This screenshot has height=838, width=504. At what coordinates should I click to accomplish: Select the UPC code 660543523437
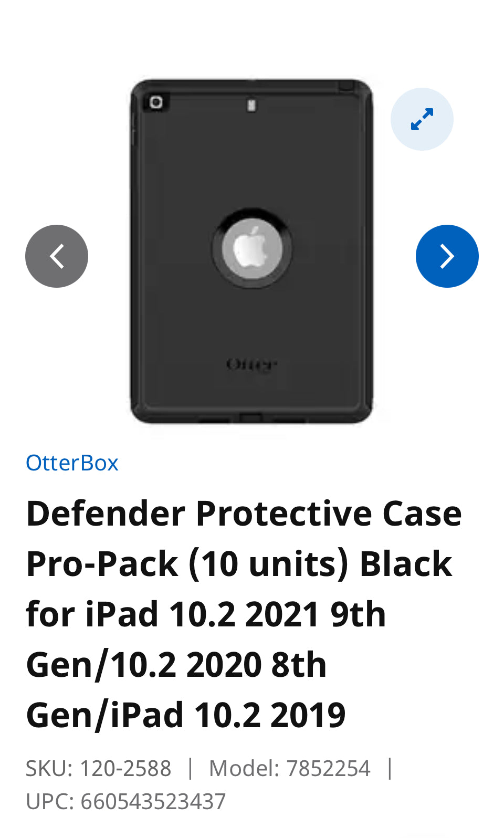(153, 802)
